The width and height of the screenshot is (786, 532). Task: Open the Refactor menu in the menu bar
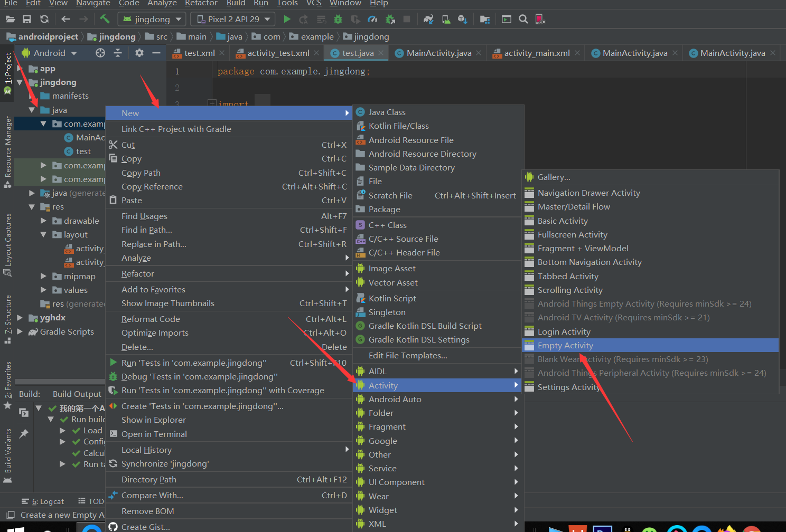point(201,4)
